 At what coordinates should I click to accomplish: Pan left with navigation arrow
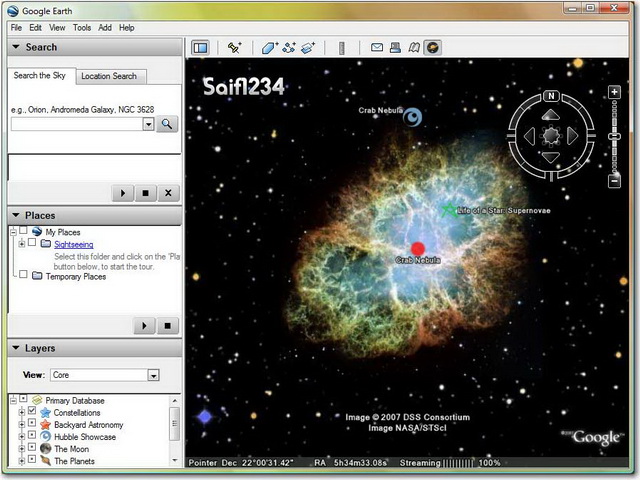[529, 136]
